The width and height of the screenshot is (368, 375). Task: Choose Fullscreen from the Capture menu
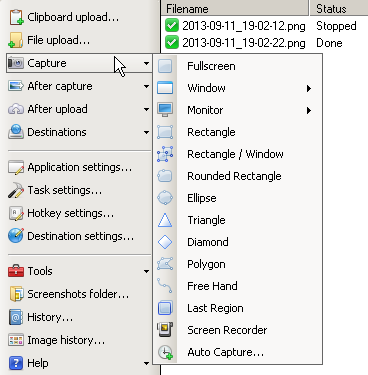238,66
